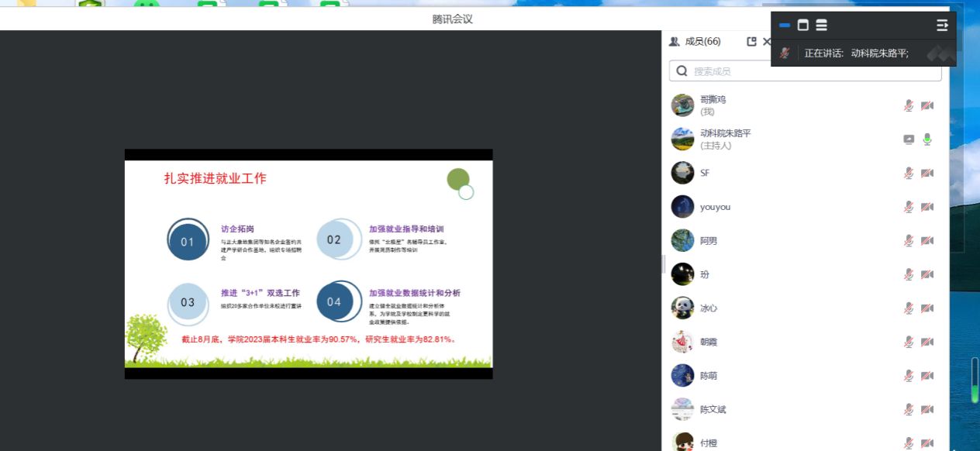Screen dimensions: 980x451
Task: Click on member name 冰心
Action: point(709,308)
